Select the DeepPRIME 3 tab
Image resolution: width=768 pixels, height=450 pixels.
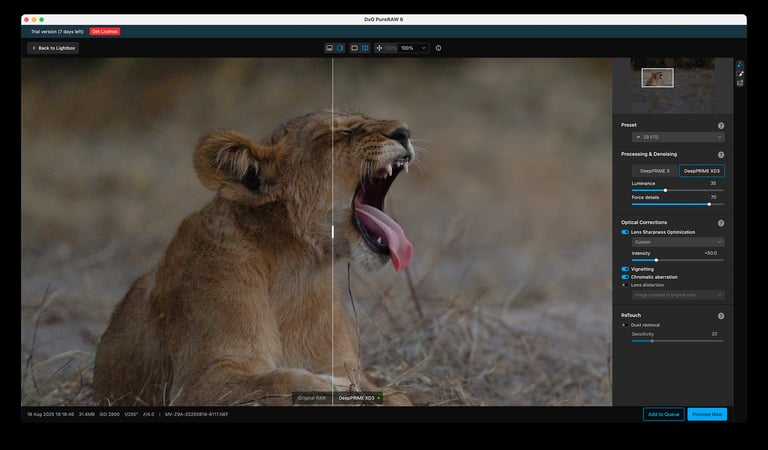click(x=655, y=171)
